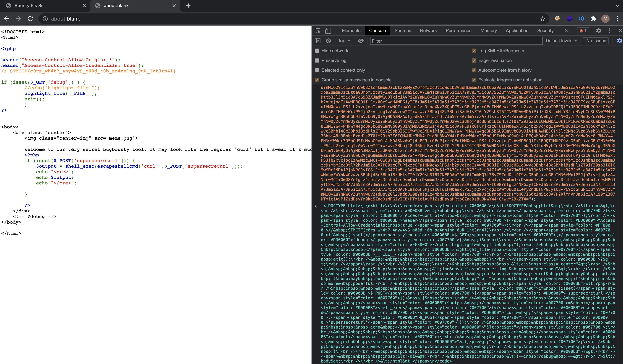Close the DevTools panel
Screen dimensions: 623x364
pyautogui.click(x=620, y=31)
